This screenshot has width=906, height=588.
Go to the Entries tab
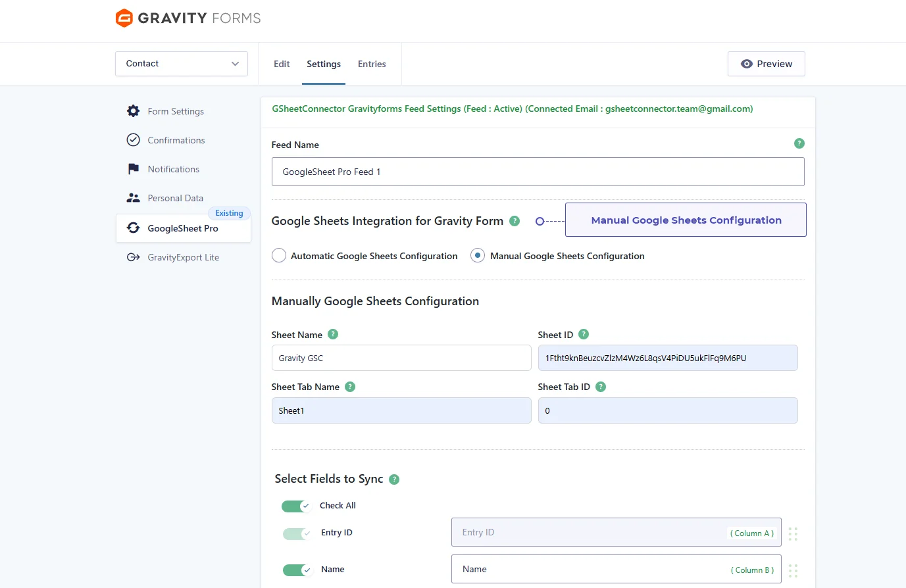pyautogui.click(x=372, y=64)
